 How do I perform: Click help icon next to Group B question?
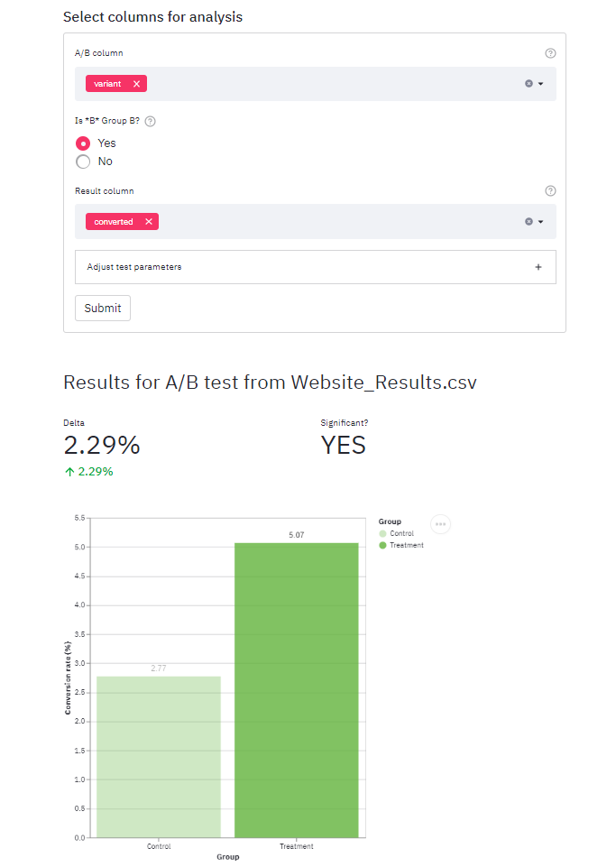(x=151, y=121)
